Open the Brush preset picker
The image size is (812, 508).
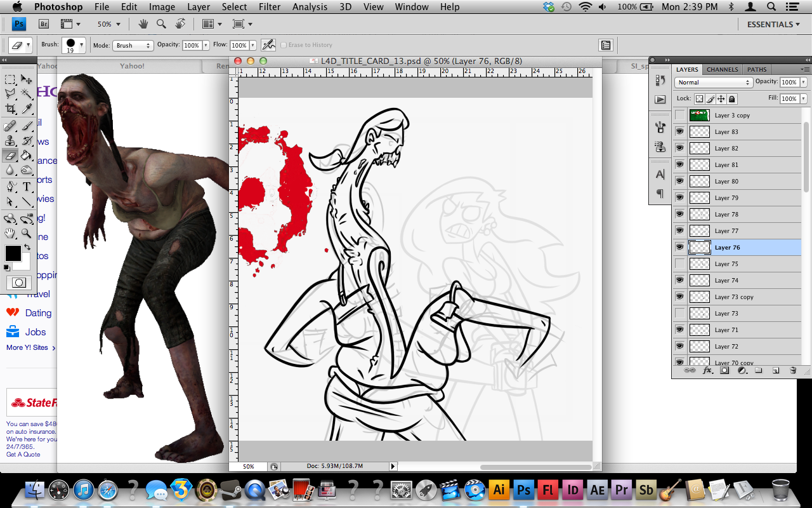(x=75, y=46)
